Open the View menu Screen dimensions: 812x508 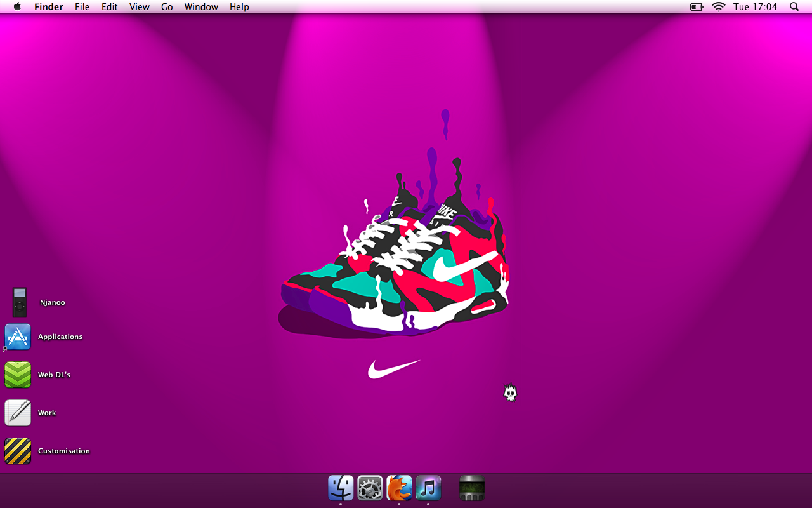tap(140, 7)
